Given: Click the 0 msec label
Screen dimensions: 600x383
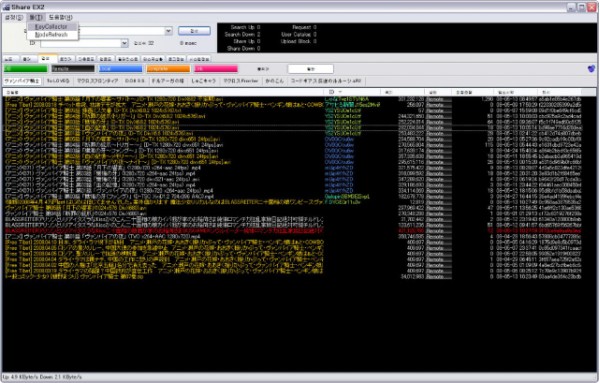Looking at the screenshot, I should click(x=188, y=43).
